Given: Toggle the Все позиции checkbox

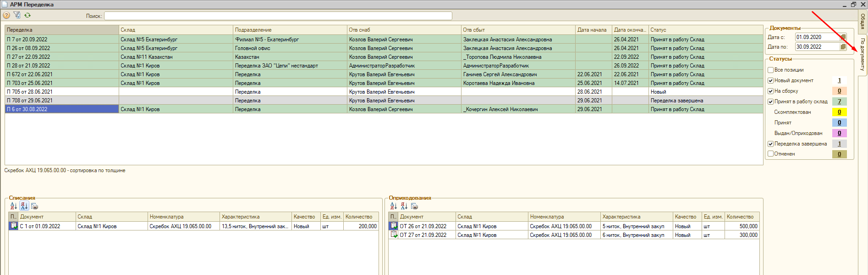Looking at the screenshot, I should 770,70.
